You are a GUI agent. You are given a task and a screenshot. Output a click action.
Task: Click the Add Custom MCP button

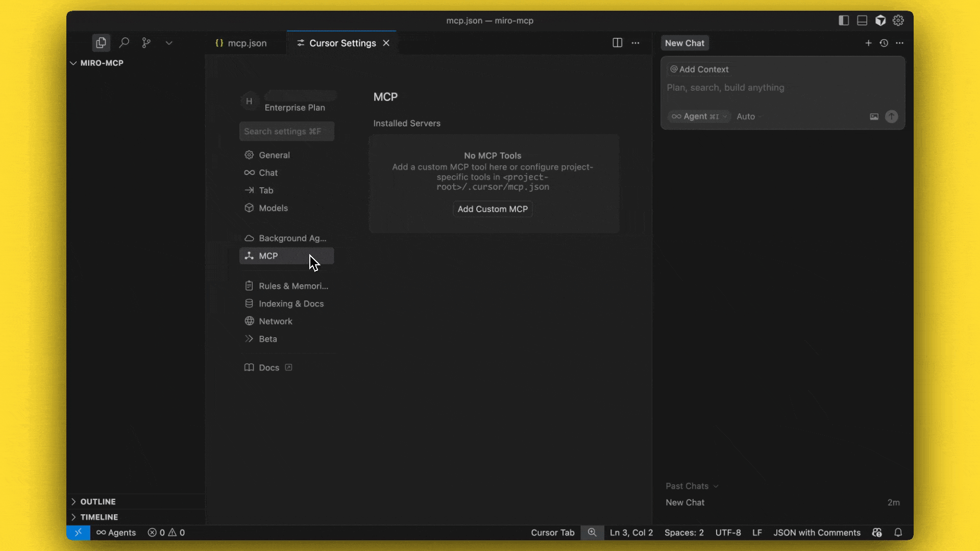point(493,209)
